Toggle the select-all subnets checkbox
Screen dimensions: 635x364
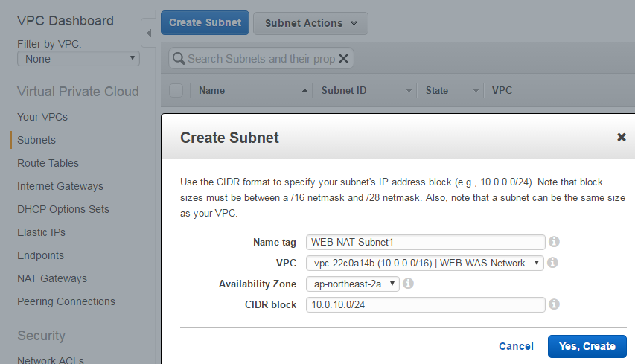(x=176, y=90)
